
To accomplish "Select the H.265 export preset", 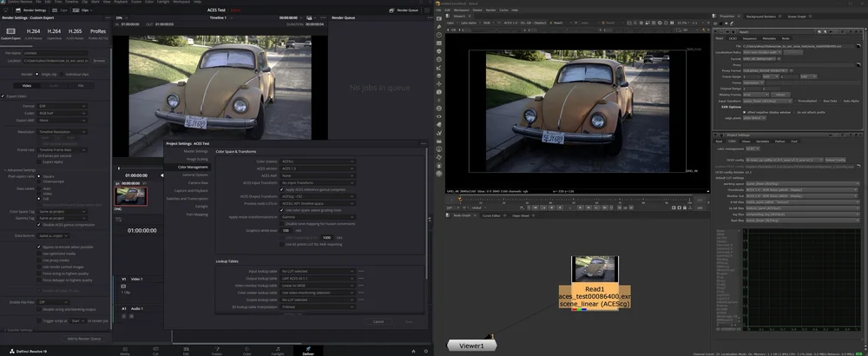I will coord(74,31).
